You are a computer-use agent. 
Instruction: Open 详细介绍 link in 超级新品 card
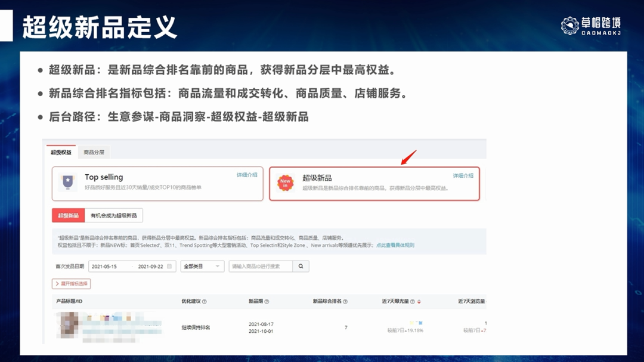pos(463,175)
